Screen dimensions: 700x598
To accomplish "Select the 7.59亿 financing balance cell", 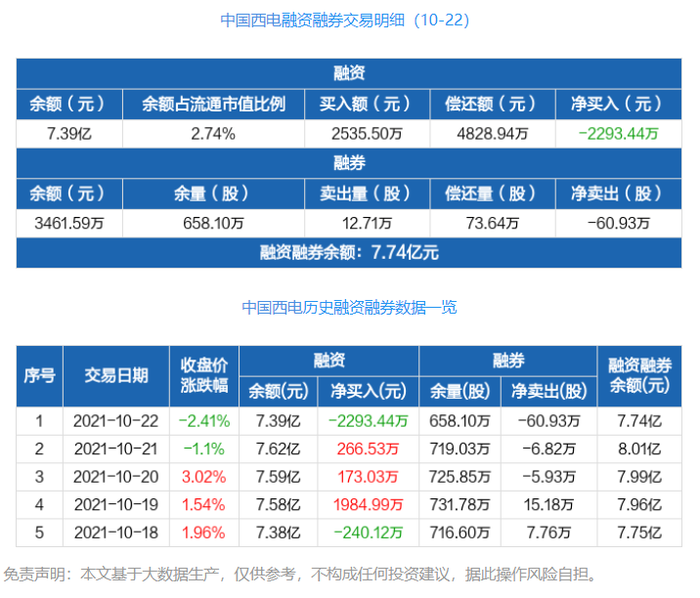I will point(278,477).
